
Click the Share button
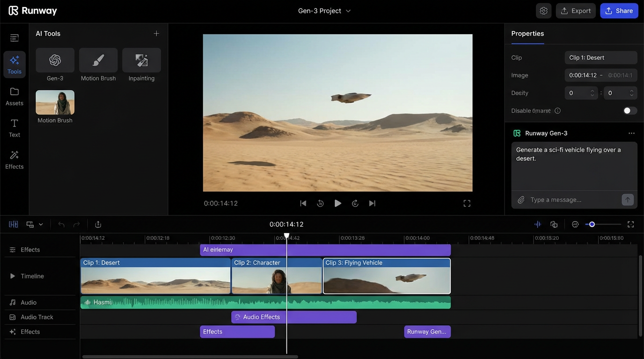coord(619,11)
